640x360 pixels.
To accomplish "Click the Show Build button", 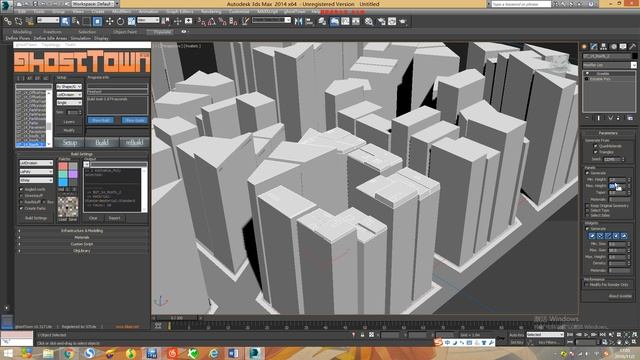I will 100,120.
